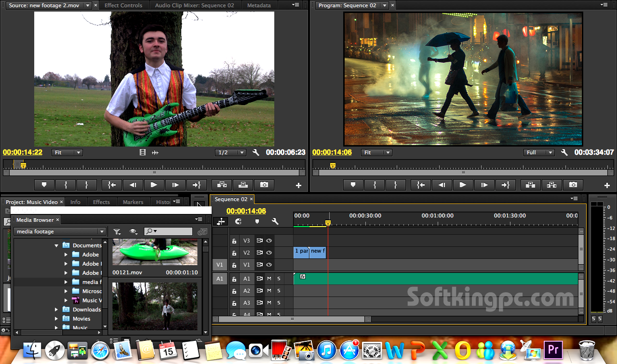Play the Source monitor clip

pyautogui.click(x=154, y=185)
